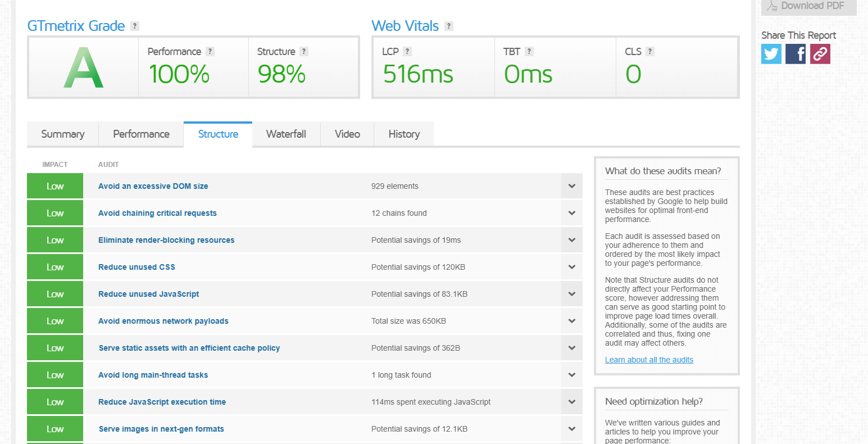Viewport: 868px width, 444px height.
Task: Expand the long main-thread tasks chevron
Action: pos(572,375)
